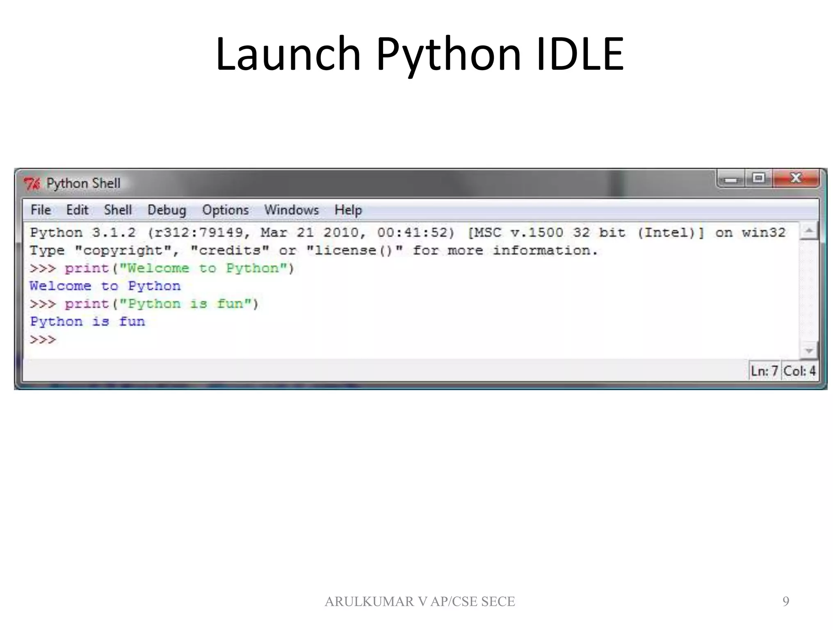
Task: Click the 'Type "copyright"' information line
Action: (314, 250)
